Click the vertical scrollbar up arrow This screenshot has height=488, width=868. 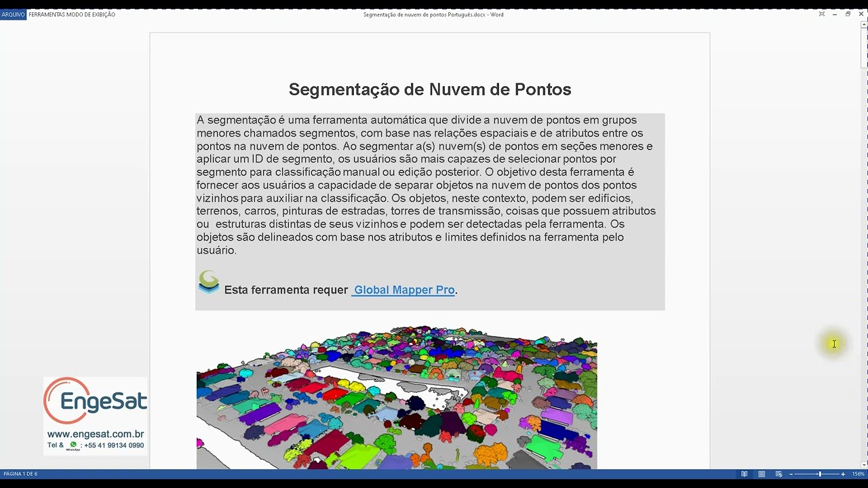tap(863, 24)
